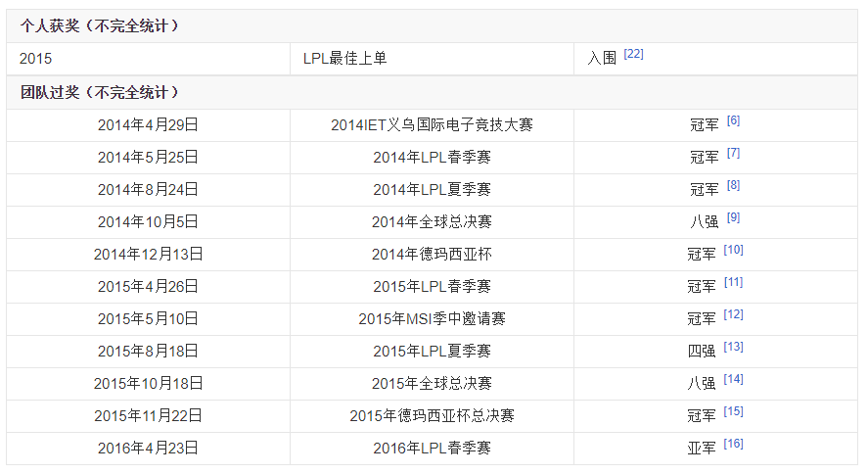Select date 2015年5月10日
Screen dimensions: 868x474
coord(148,319)
